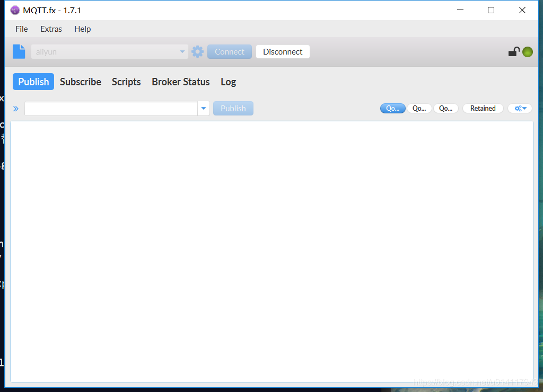The image size is (543, 392).
Task: Toggle the Retained message option
Action: coord(483,108)
